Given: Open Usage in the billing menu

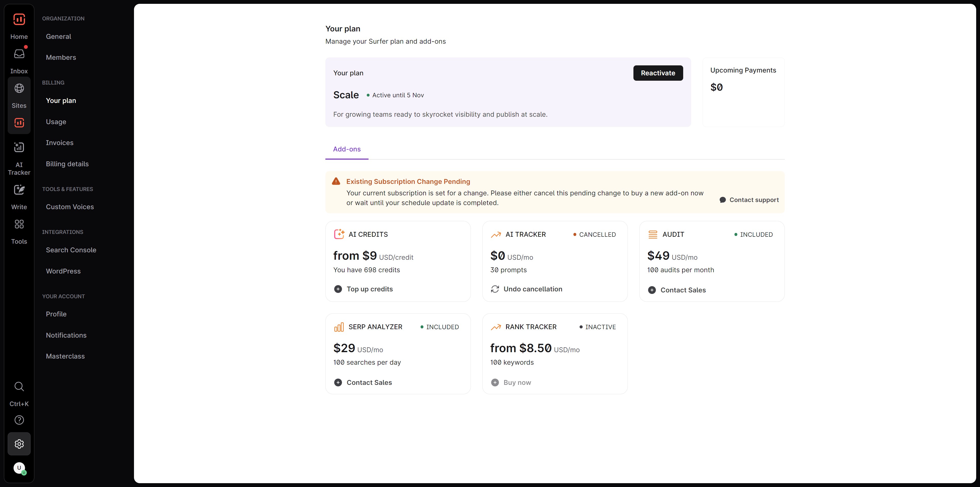Looking at the screenshot, I should [x=56, y=122].
